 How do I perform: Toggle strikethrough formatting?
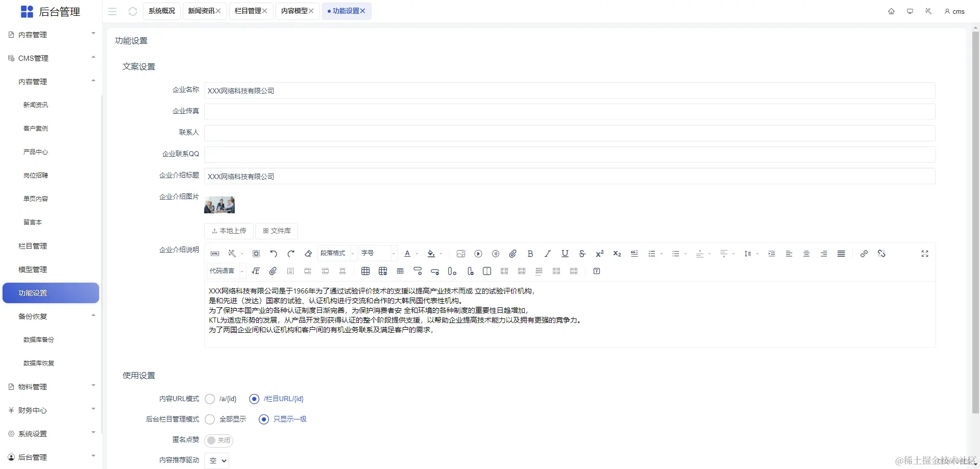pyautogui.click(x=582, y=254)
